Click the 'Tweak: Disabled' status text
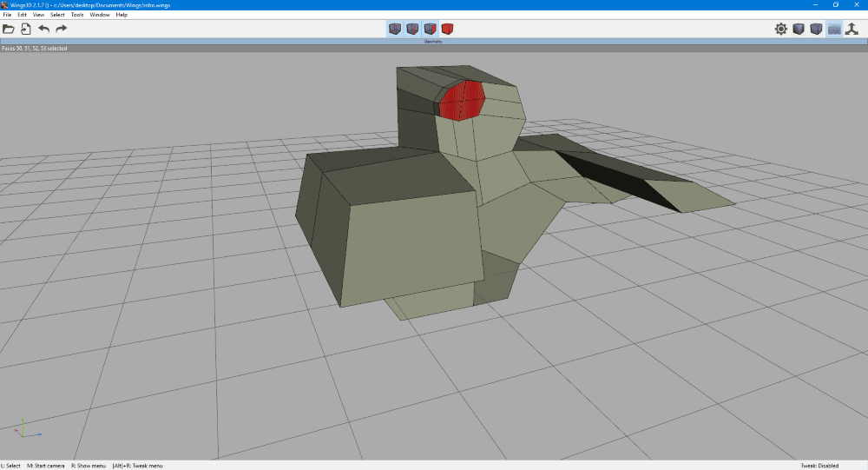The image size is (868, 470). (819, 466)
